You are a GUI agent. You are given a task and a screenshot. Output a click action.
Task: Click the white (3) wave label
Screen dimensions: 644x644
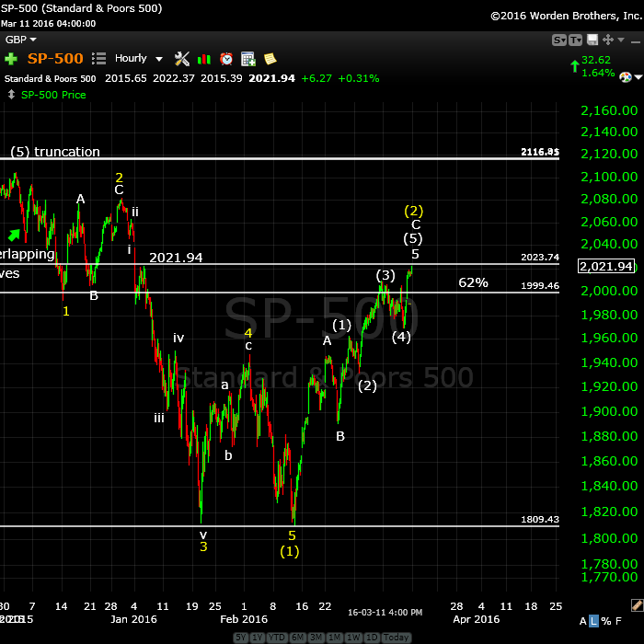[x=385, y=275]
